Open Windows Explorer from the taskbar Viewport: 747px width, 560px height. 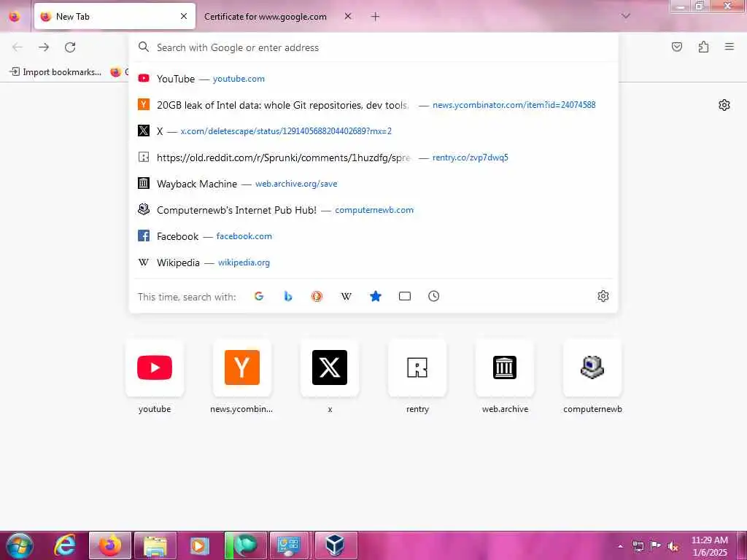155,545
